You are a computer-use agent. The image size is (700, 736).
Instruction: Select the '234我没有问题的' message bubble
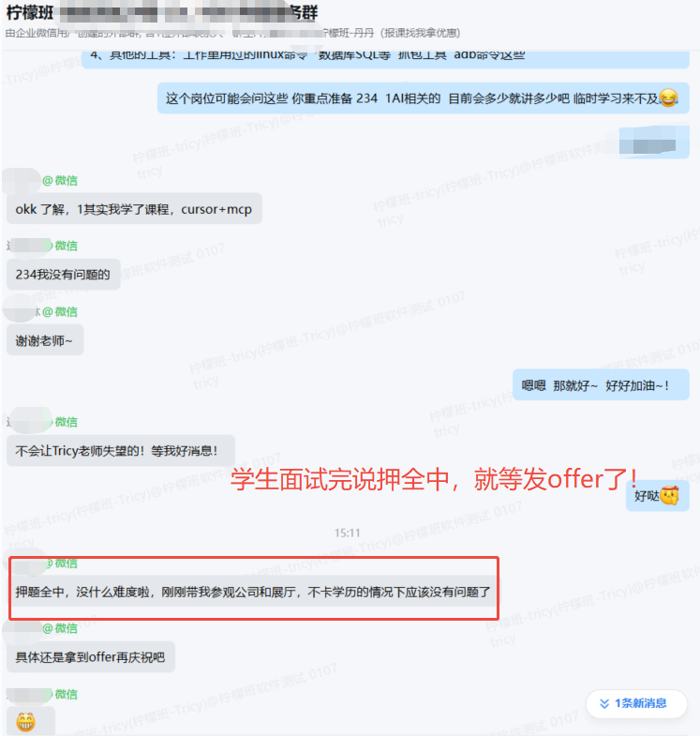[x=64, y=274]
